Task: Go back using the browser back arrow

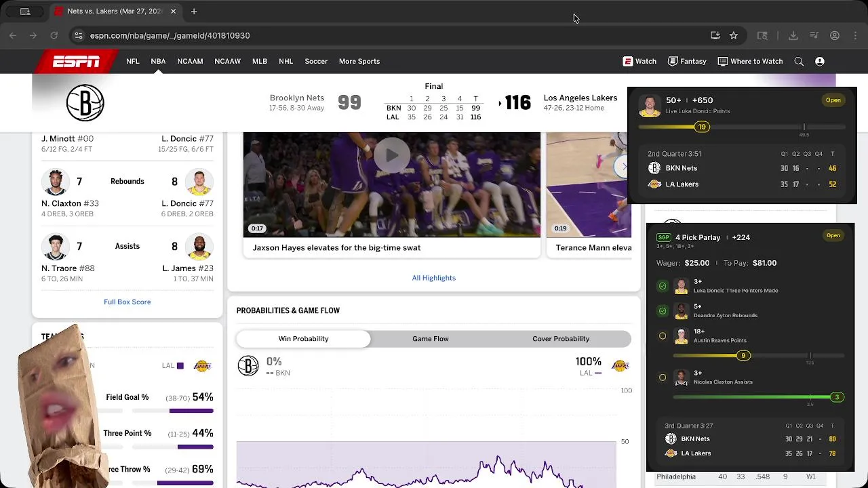Action: pos(13,35)
